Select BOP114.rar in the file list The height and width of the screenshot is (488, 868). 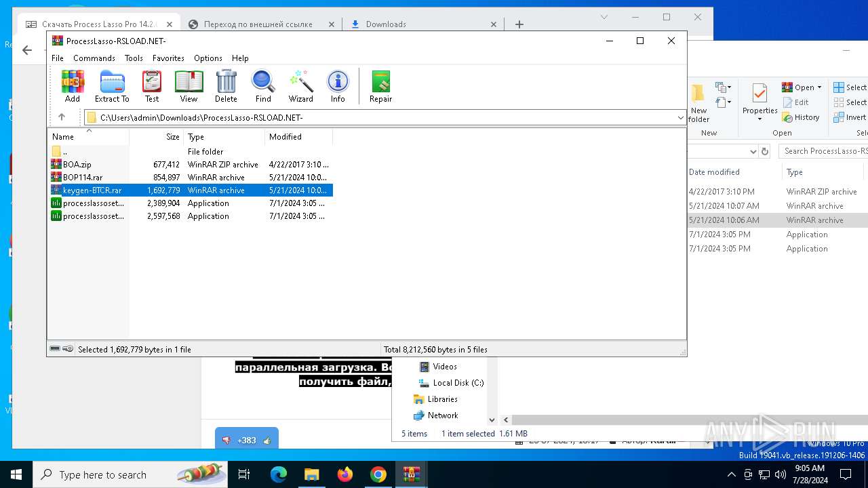click(190, 177)
